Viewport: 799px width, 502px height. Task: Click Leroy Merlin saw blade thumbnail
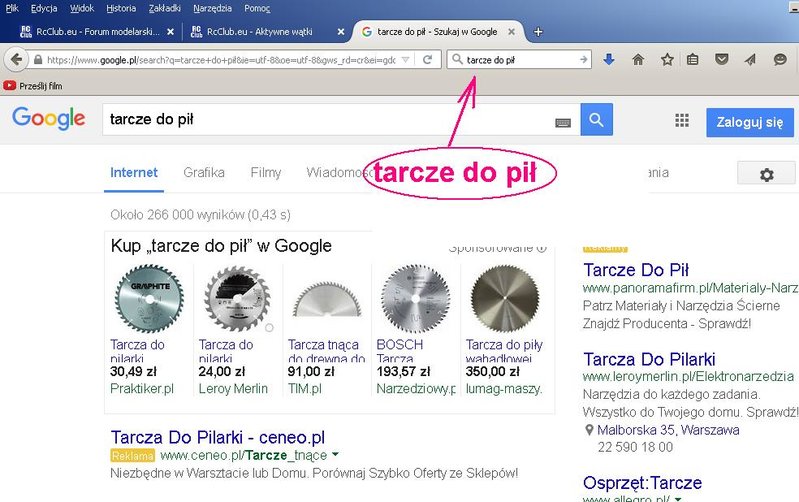point(237,299)
